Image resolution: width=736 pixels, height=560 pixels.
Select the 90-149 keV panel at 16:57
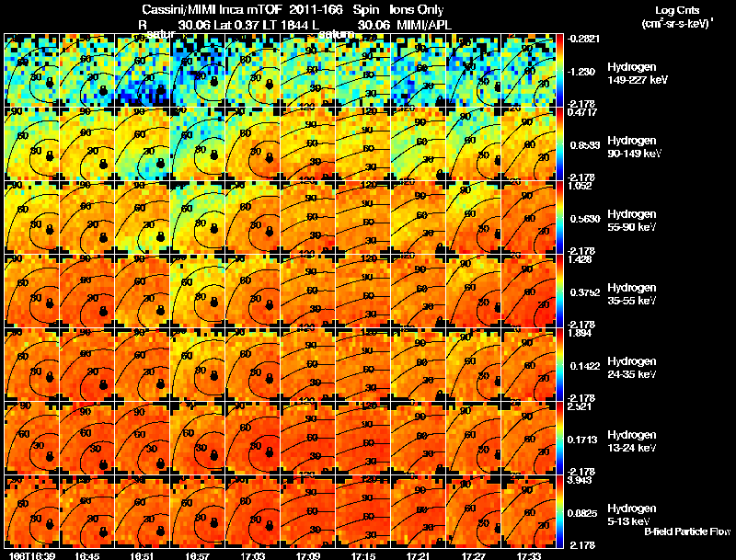[x=198, y=144]
